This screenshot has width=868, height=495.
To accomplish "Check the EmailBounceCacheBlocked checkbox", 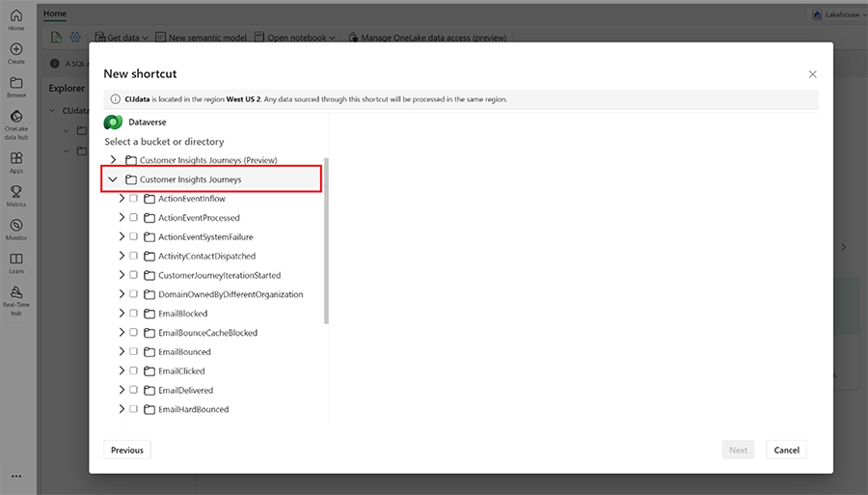I will pyautogui.click(x=133, y=332).
